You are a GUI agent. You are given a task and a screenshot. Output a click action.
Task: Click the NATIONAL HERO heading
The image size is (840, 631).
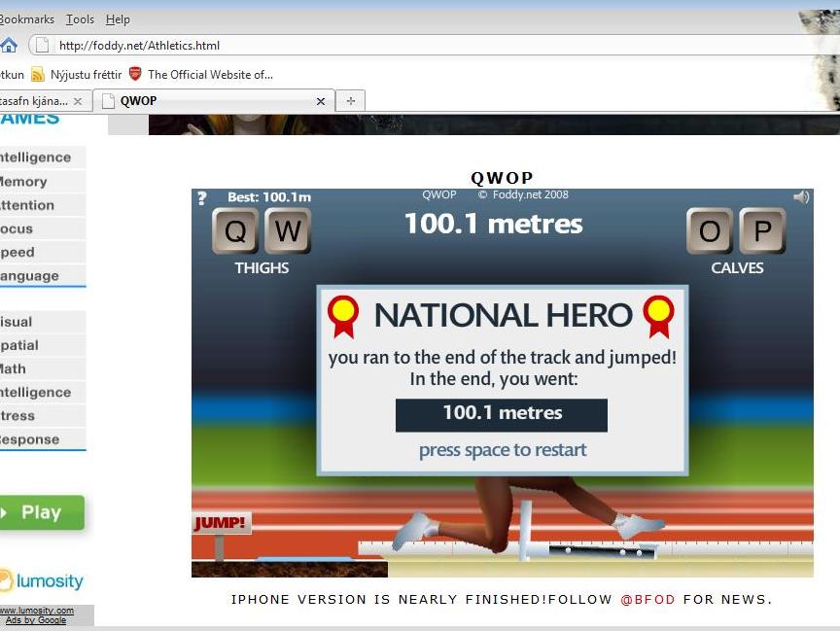click(x=503, y=315)
